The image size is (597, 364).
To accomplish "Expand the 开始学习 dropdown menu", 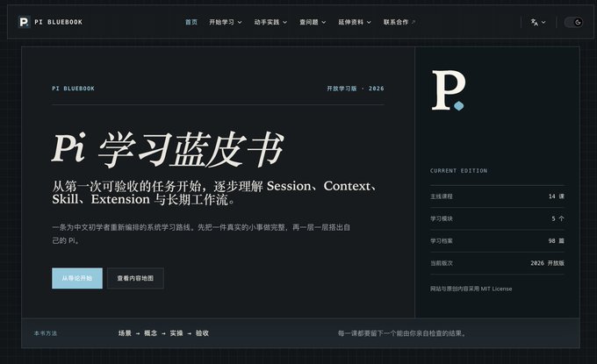I will click(x=226, y=22).
